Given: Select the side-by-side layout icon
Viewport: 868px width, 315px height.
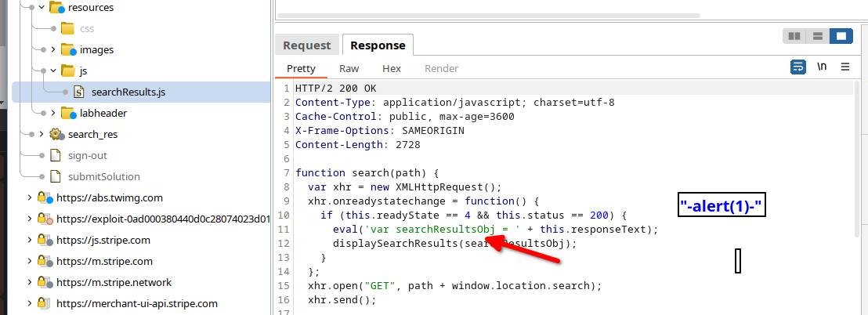Looking at the screenshot, I should (794, 36).
